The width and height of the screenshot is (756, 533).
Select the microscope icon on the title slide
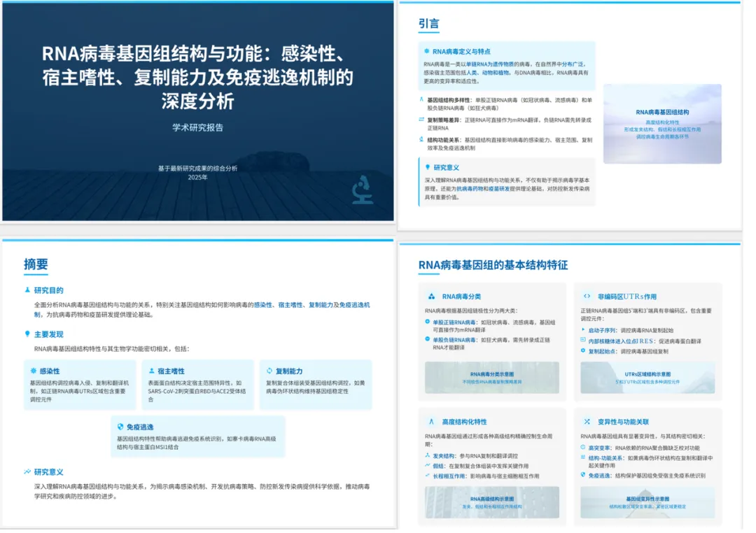tap(362, 190)
